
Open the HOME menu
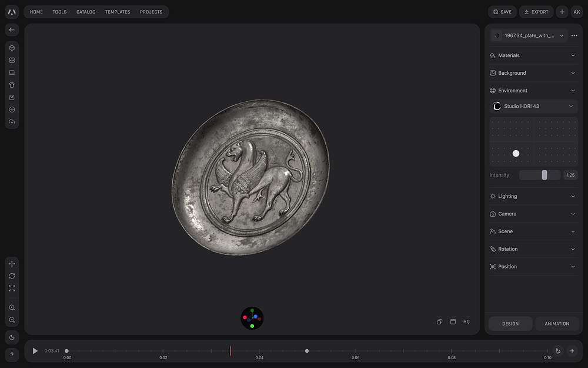click(36, 12)
